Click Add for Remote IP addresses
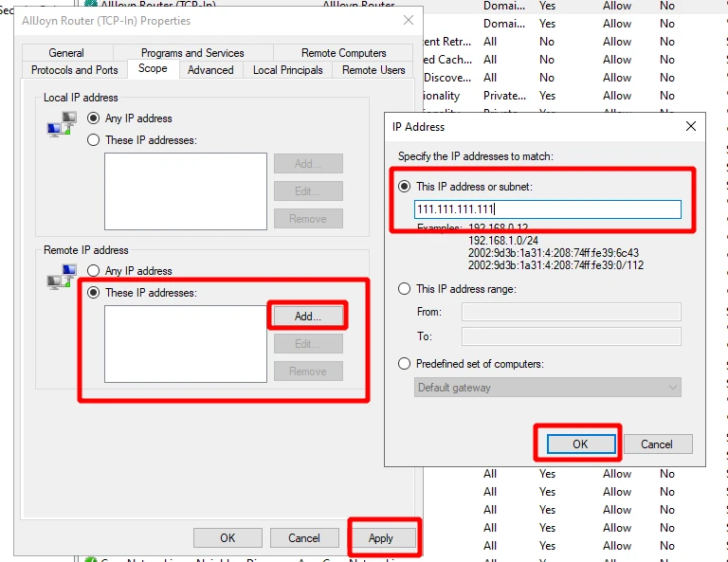 click(x=308, y=316)
